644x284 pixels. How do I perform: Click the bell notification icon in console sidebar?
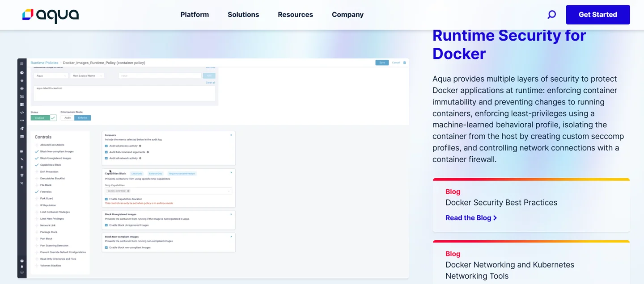click(22, 267)
